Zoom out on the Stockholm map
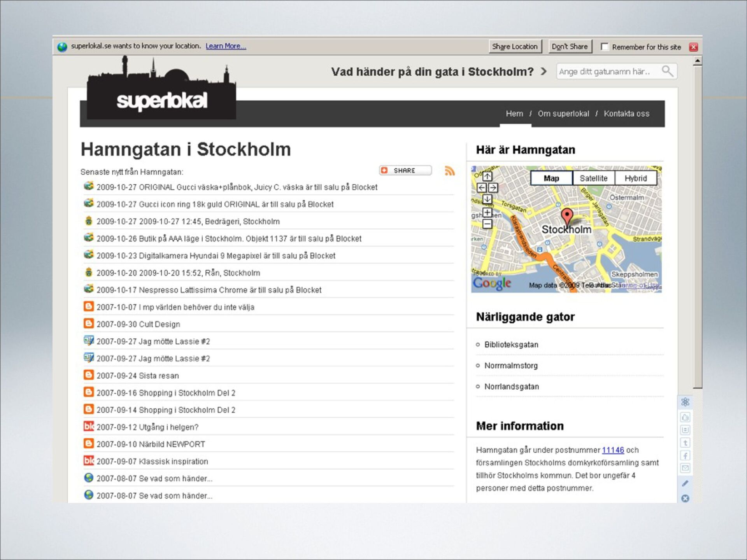 pyautogui.click(x=487, y=224)
